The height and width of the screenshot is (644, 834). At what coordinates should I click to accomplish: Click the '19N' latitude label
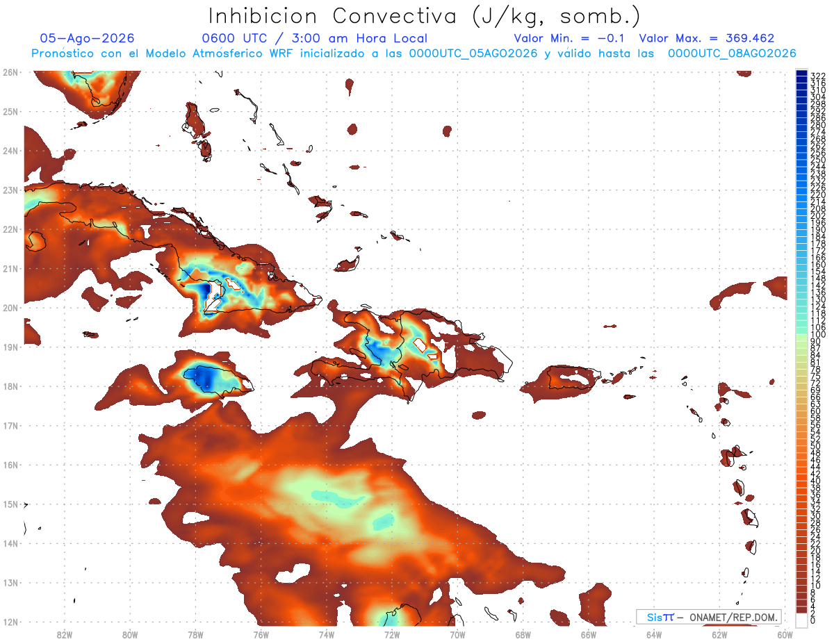click(10, 347)
